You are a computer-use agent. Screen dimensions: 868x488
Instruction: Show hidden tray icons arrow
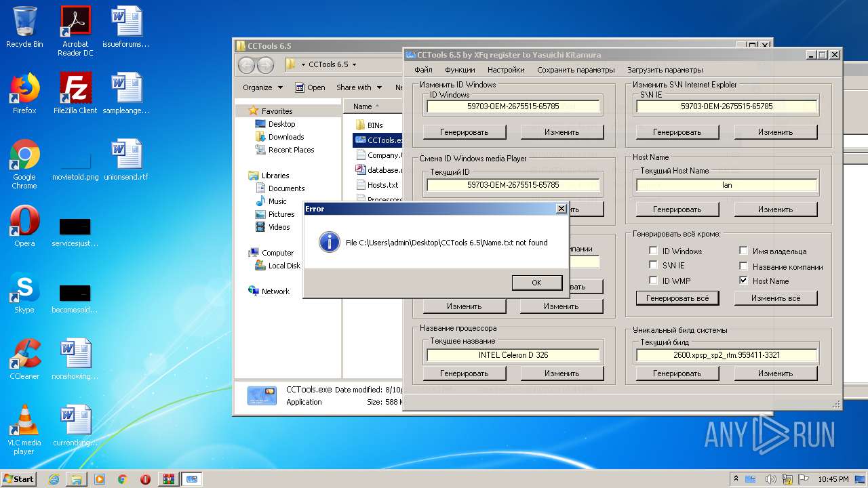click(736, 479)
